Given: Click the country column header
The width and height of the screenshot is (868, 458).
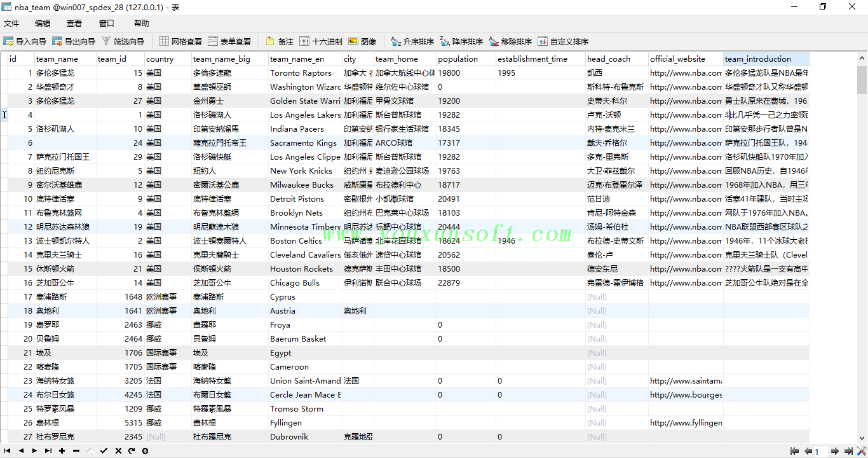Looking at the screenshot, I should tap(168, 59).
